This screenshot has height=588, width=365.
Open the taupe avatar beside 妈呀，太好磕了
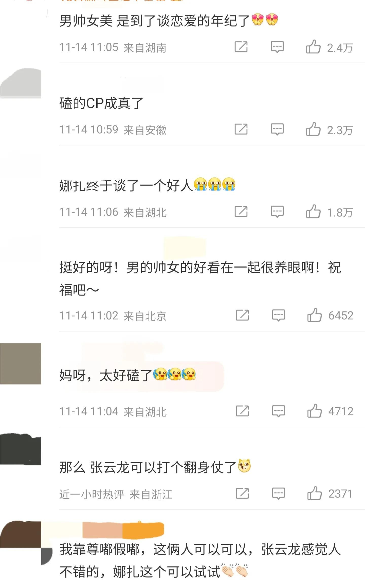tap(21, 363)
